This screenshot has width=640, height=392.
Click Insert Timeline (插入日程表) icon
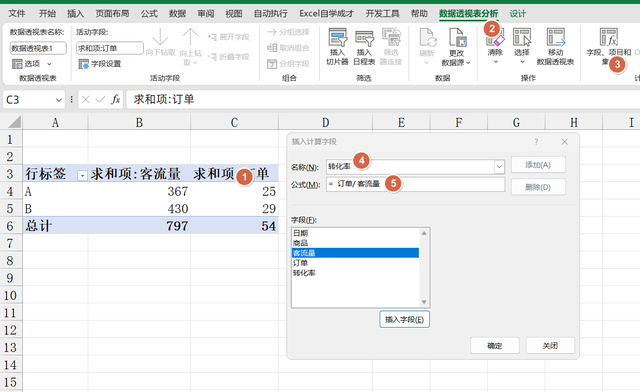(x=364, y=38)
